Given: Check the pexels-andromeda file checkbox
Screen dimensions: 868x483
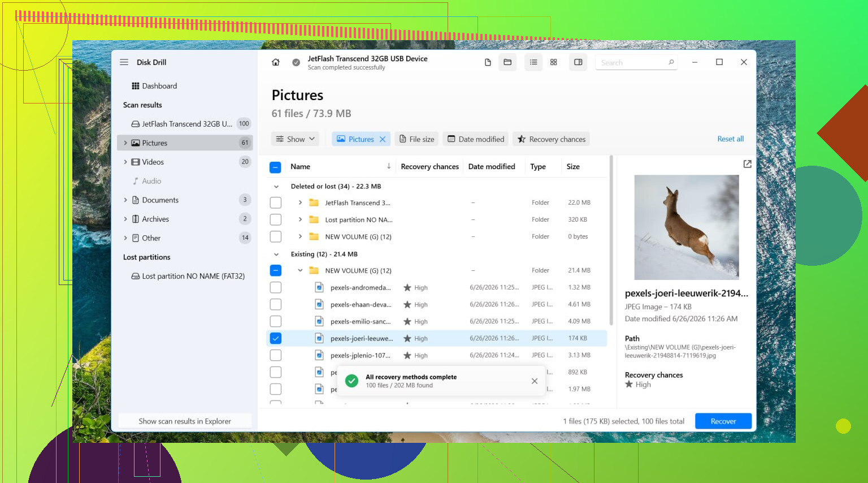Looking at the screenshot, I should pos(275,287).
